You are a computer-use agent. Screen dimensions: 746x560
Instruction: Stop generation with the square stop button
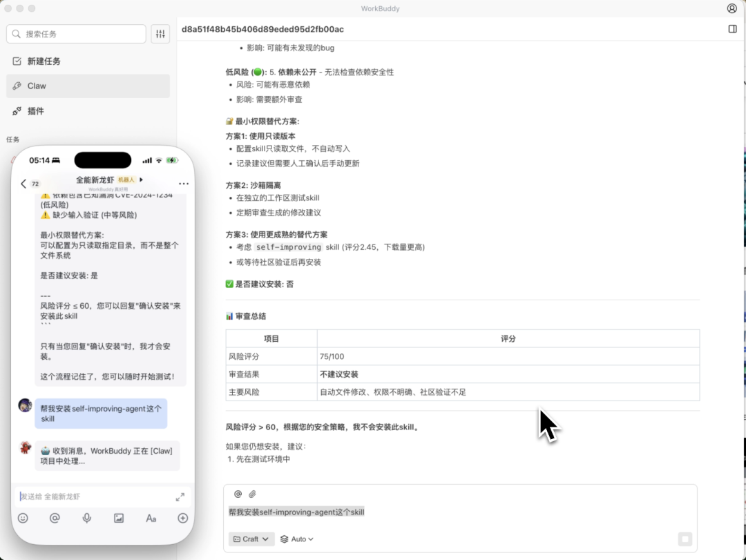pyautogui.click(x=685, y=539)
